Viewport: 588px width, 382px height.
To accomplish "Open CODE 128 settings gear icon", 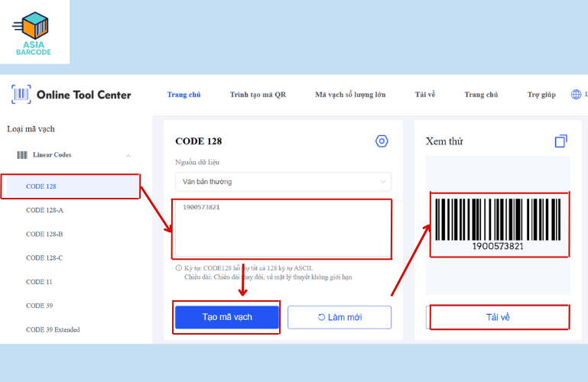I will (382, 141).
